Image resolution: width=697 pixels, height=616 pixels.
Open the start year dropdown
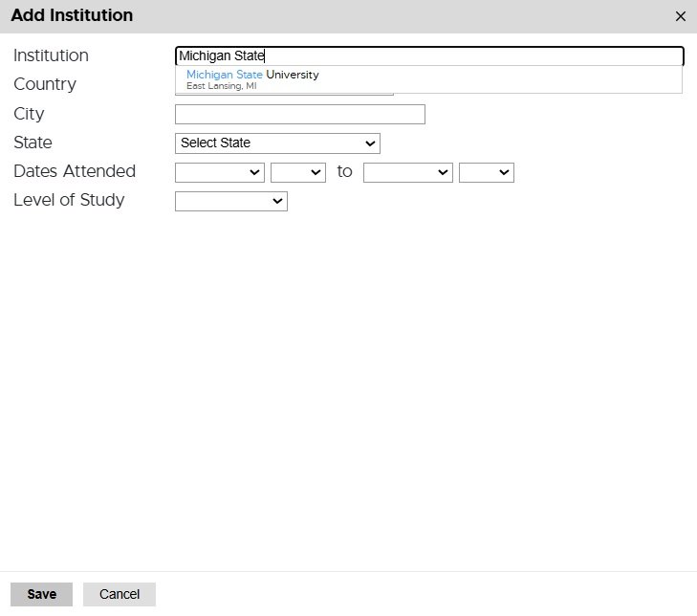(x=298, y=172)
